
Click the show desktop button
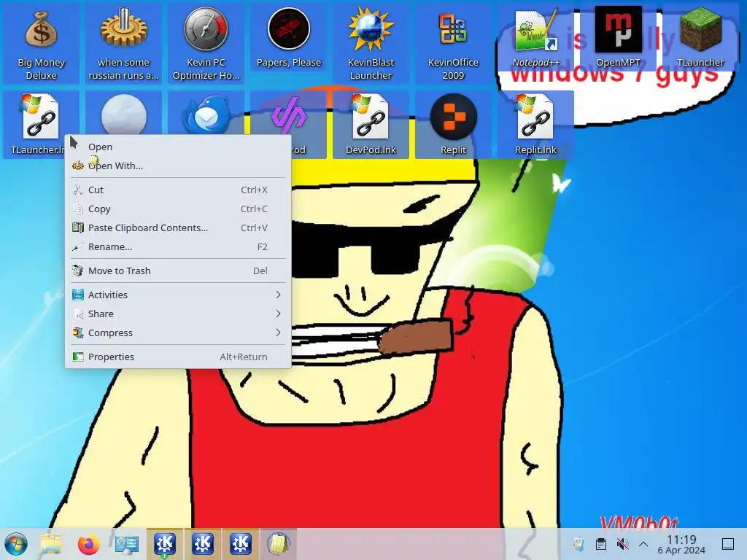tap(728, 544)
